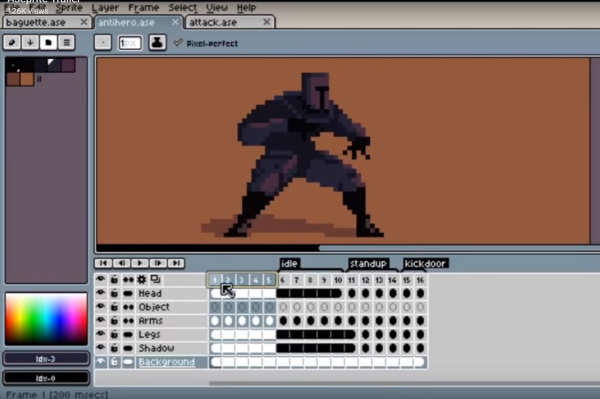Pick a color in the spectrum selector
Viewport: 600px width, 399px height.
coord(46,319)
